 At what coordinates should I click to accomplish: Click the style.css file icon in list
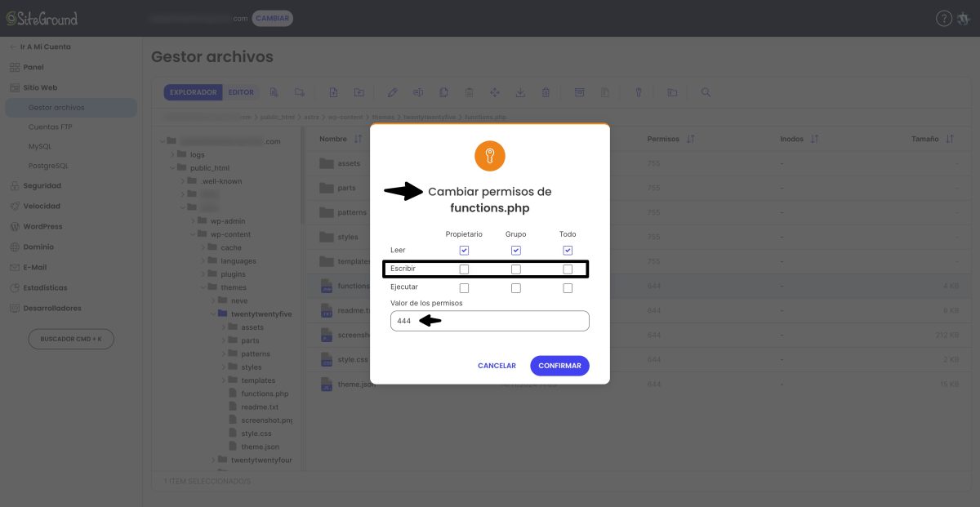pyautogui.click(x=327, y=359)
